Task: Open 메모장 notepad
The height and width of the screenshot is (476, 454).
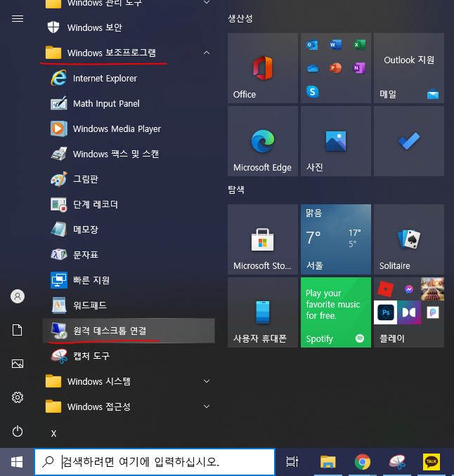Action: 129,230
